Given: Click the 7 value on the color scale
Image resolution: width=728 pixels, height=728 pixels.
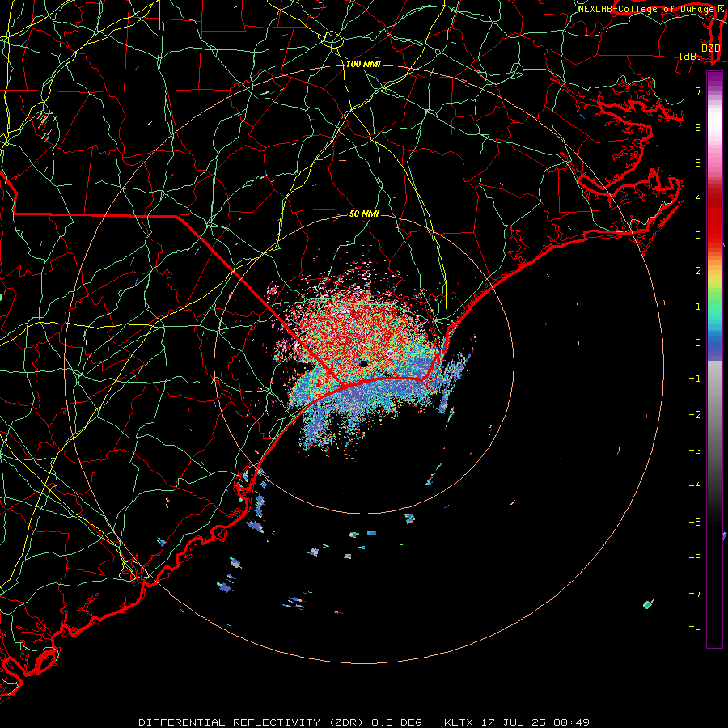Looking at the screenshot, I should pyautogui.click(x=698, y=91).
